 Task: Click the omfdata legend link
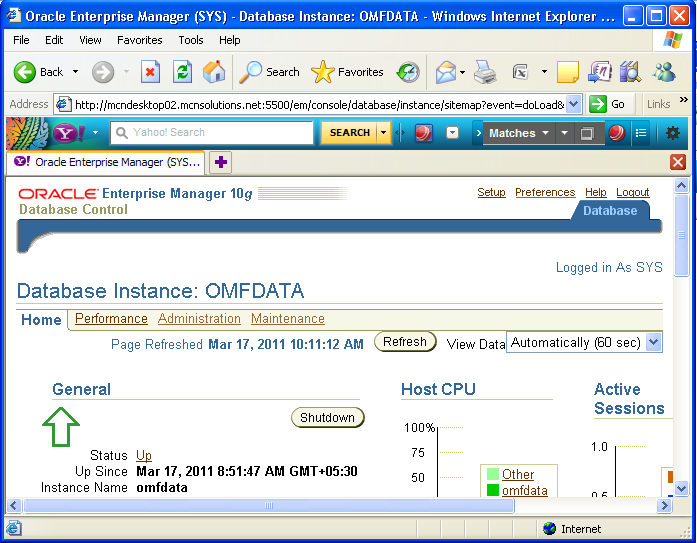(x=525, y=491)
